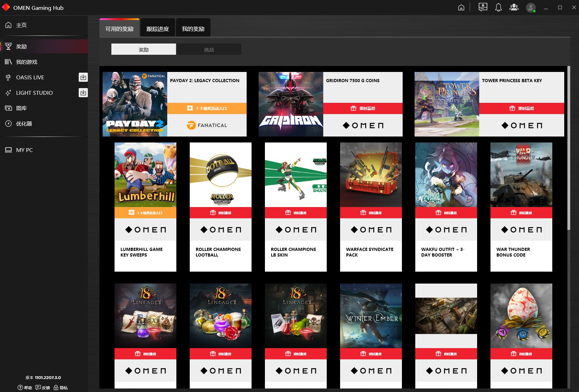Select the 挑战 filter toggle

pos(209,49)
